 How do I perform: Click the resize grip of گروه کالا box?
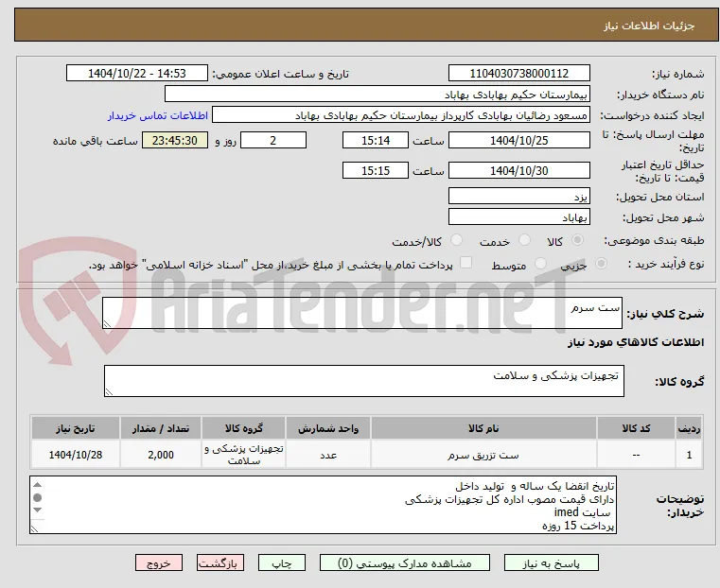(110, 391)
